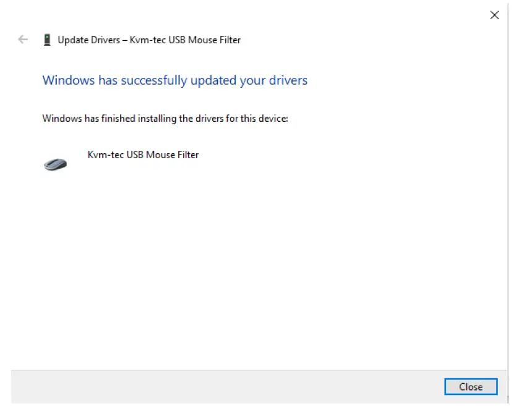Click the back arrow at top left

pos(22,39)
